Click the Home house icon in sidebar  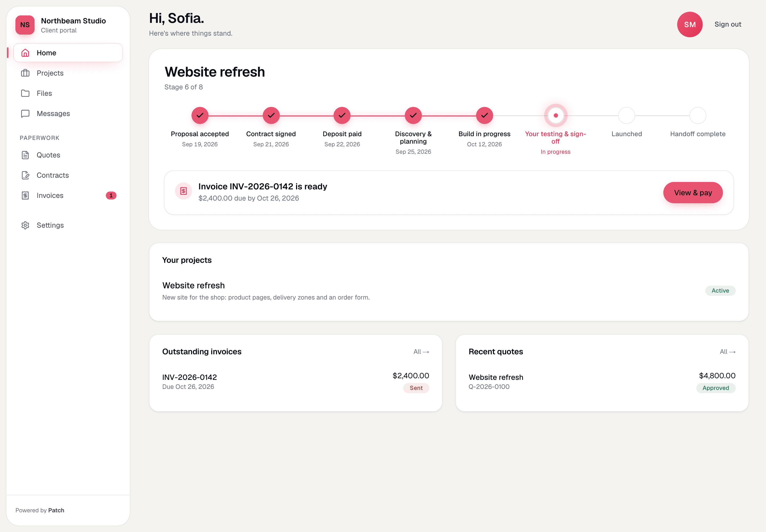[x=25, y=53]
